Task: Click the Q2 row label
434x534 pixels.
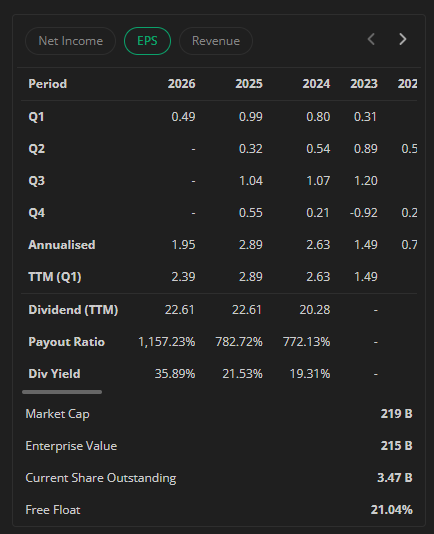Action: pos(37,149)
